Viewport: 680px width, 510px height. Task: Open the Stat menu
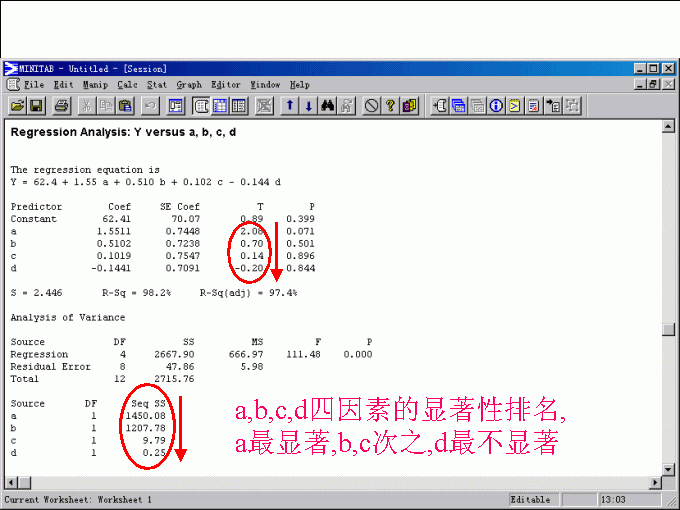tap(158, 85)
